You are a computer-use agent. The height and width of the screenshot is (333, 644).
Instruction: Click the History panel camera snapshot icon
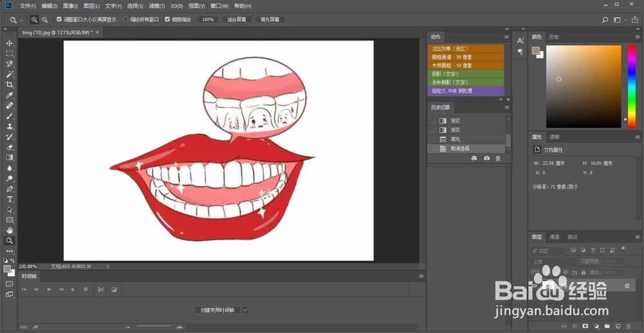coord(487,158)
